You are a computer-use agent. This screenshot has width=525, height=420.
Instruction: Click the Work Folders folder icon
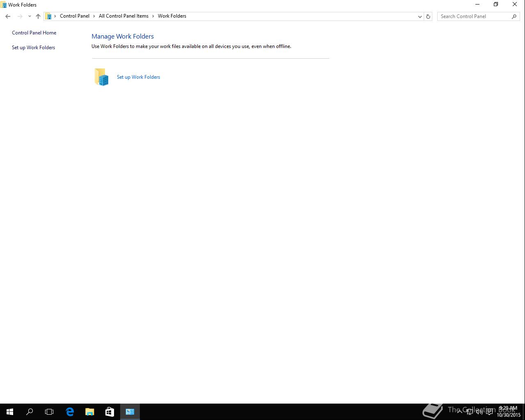coord(101,77)
